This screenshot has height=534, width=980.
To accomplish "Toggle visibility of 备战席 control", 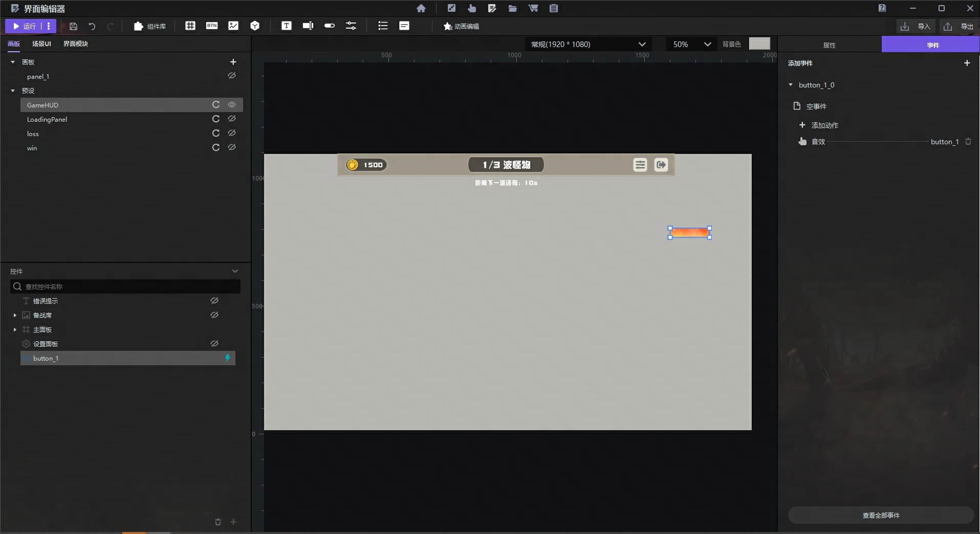I will [214, 315].
